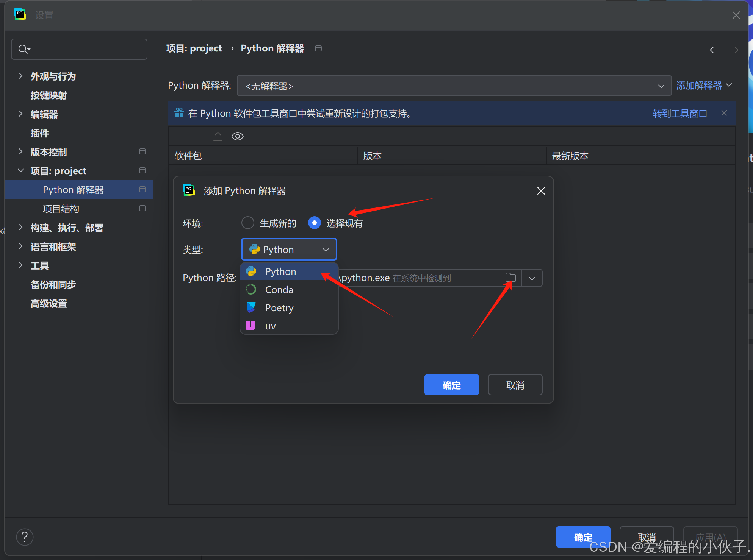Open the 转到工具窗口 link
The width and height of the screenshot is (753, 560).
point(679,114)
